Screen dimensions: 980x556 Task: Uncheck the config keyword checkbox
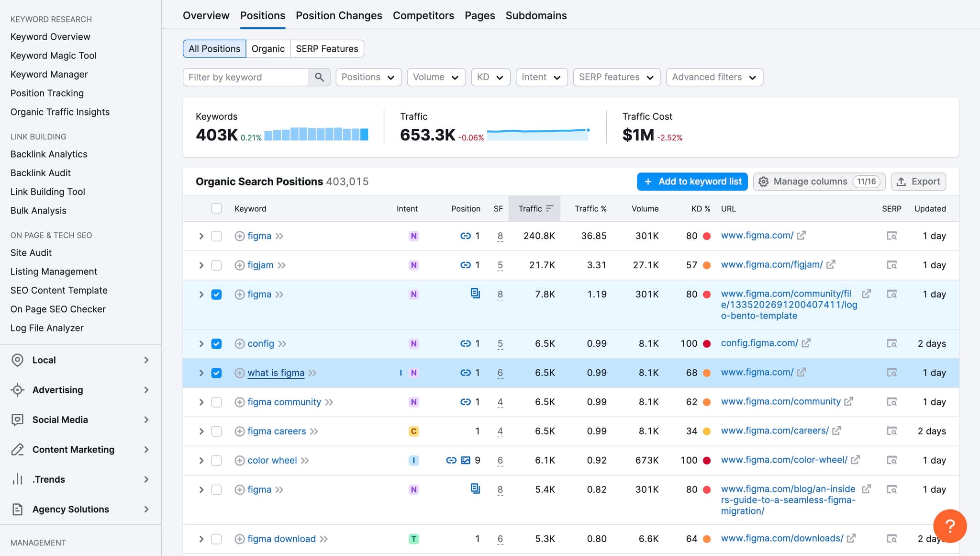[x=216, y=343]
